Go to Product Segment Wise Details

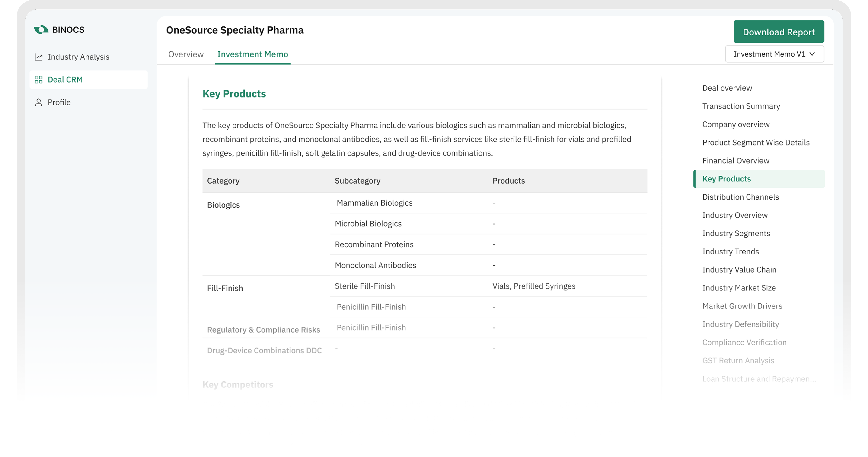click(x=756, y=143)
